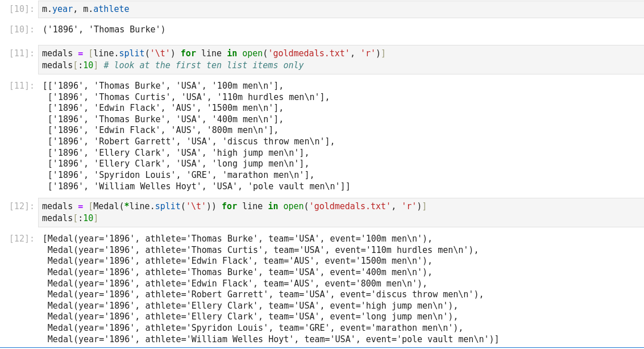The width and height of the screenshot is (644, 349).
Task: Focus cell 12 on the Medal(*line.split line
Action: 234,206
